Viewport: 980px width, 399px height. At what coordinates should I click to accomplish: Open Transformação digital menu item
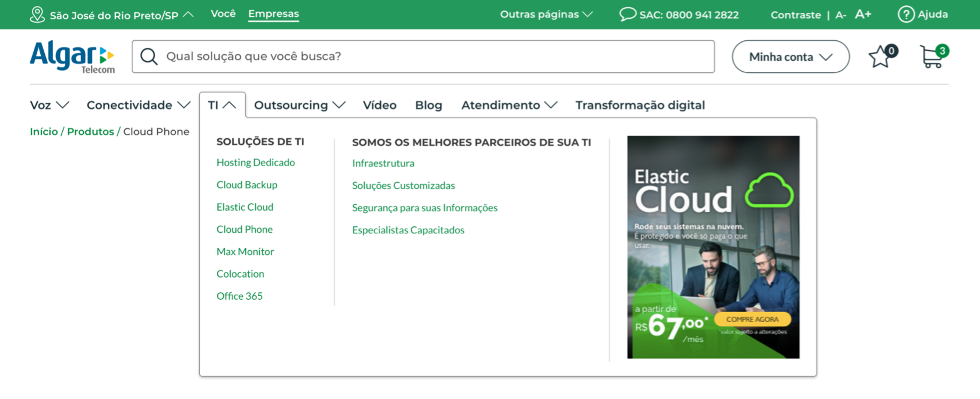[x=640, y=105]
